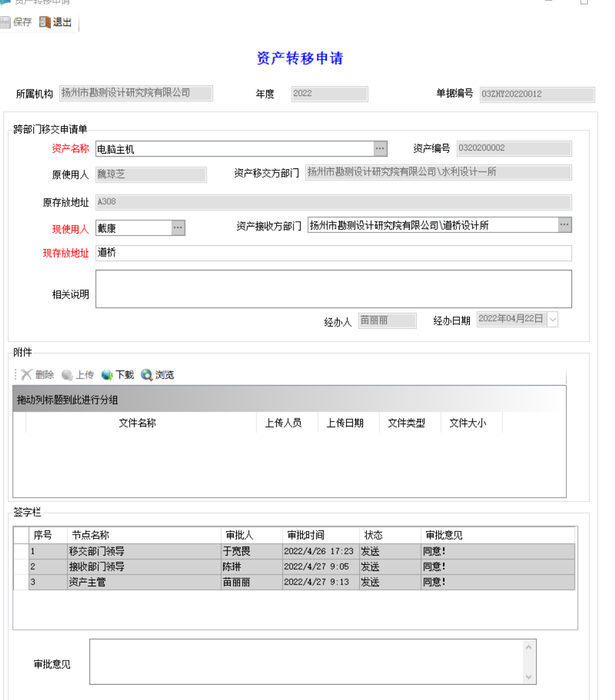Click the 浏览 browse attachment icon
Image resolution: width=615 pixels, height=700 pixels.
pyautogui.click(x=146, y=375)
